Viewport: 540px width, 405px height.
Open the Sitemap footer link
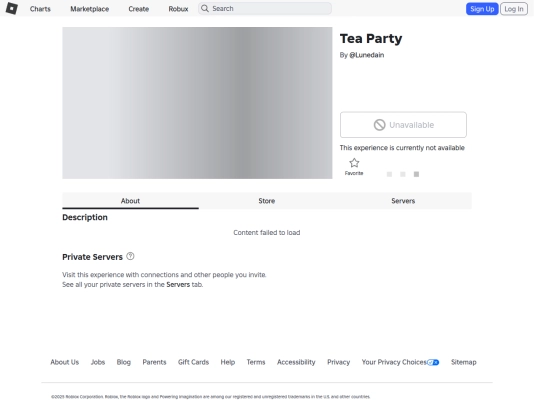(464, 362)
